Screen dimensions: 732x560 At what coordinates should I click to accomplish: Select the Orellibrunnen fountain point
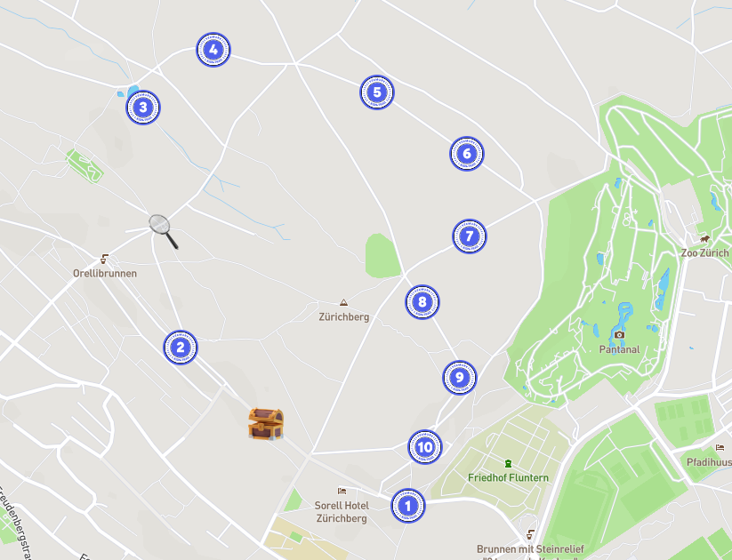click(105, 259)
